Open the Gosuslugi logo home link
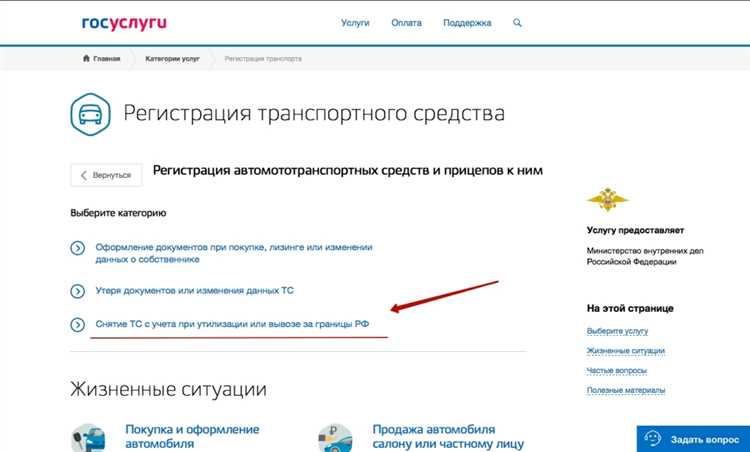 tap(124, 23)
